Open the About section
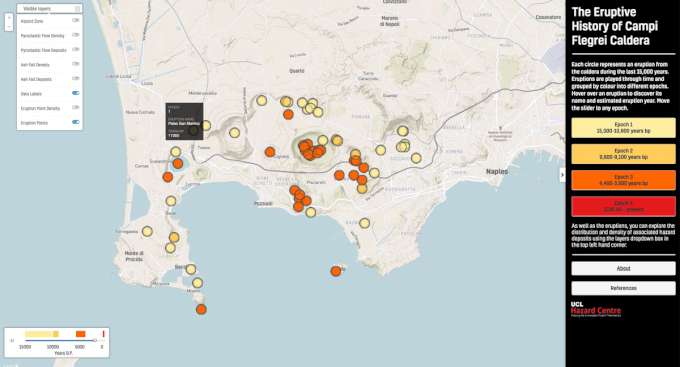The height and width of the screenshot is (367, 680). [623, 269]
